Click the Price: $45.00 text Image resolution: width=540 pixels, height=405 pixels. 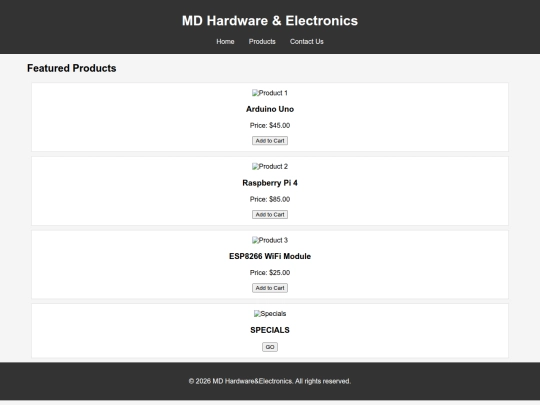pos(270,125)
